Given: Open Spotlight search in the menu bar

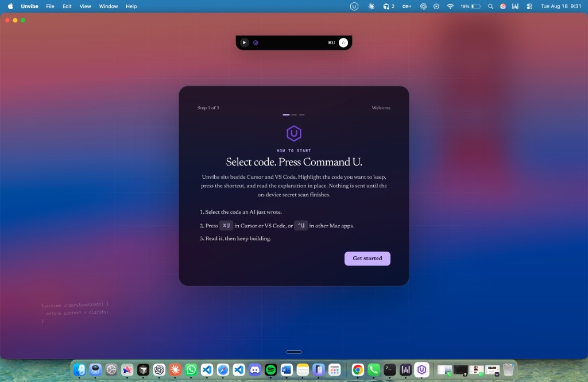Looking at the screenshot, I should [490, 6].
